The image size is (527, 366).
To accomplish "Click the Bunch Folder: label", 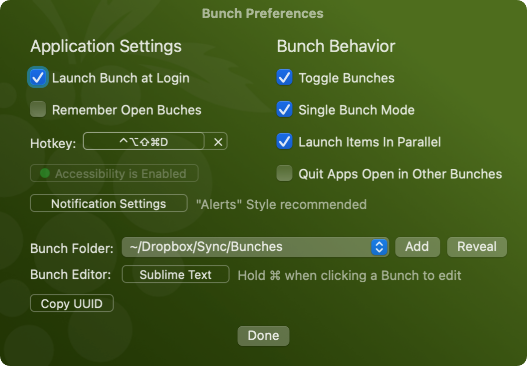I will tap(72, 249).
